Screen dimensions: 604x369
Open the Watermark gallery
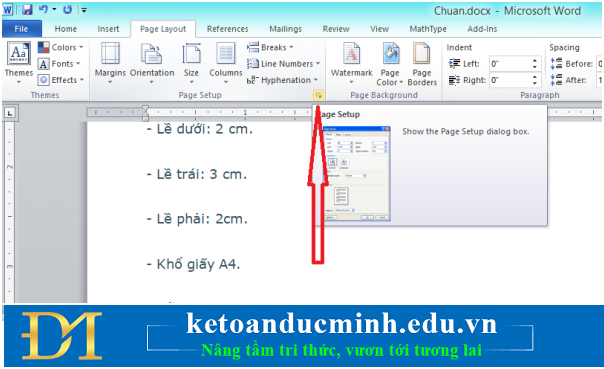(x=351, y=63)
